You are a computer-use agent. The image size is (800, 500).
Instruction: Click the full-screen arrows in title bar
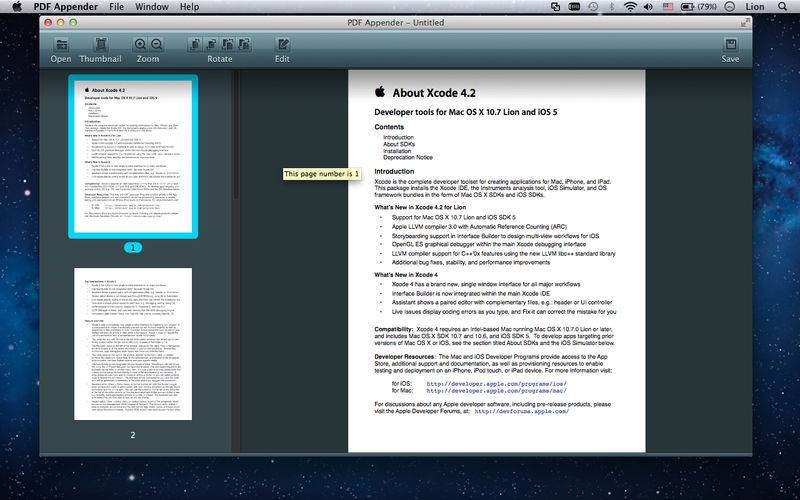(743, 21)
